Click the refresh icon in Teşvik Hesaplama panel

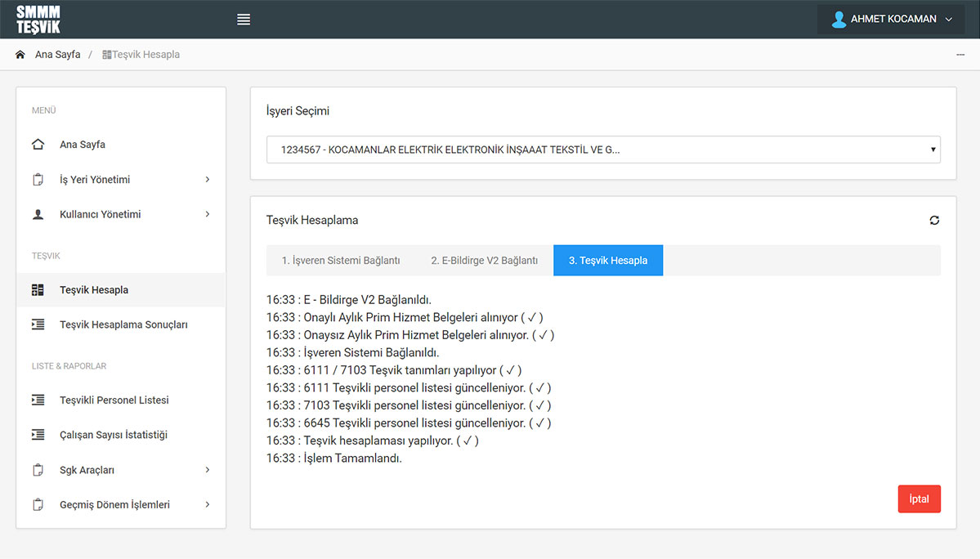934,220
